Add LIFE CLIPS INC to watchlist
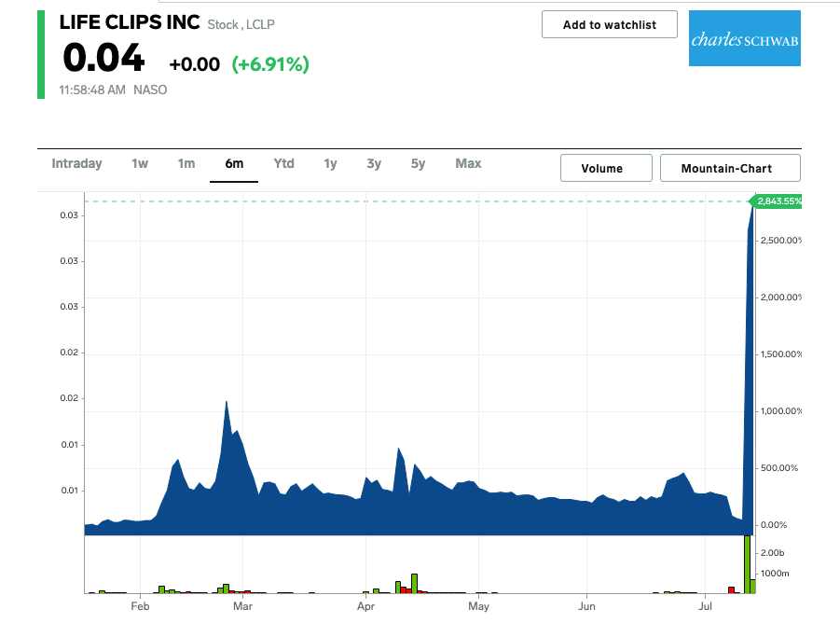 tap(609, 24)
